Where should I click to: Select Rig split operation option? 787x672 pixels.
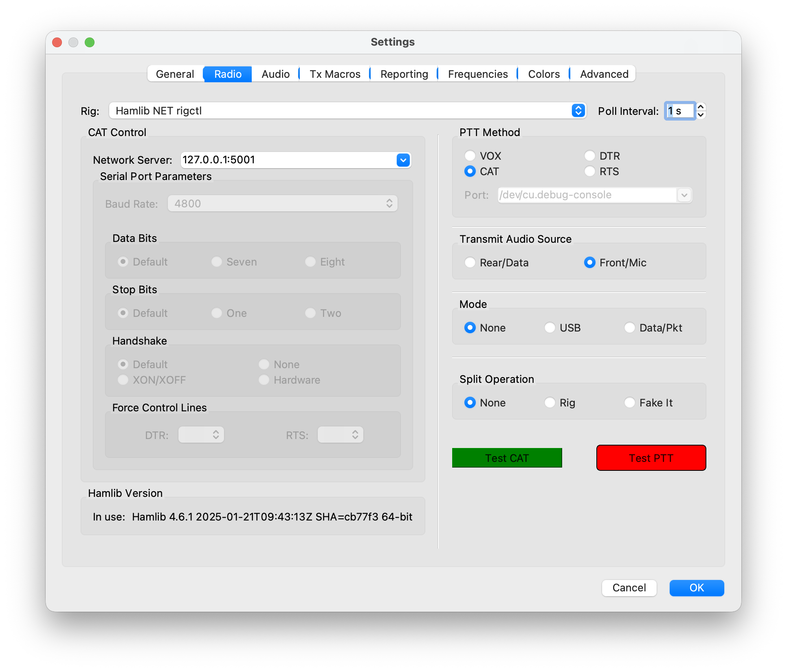click(x=550, y=403)
